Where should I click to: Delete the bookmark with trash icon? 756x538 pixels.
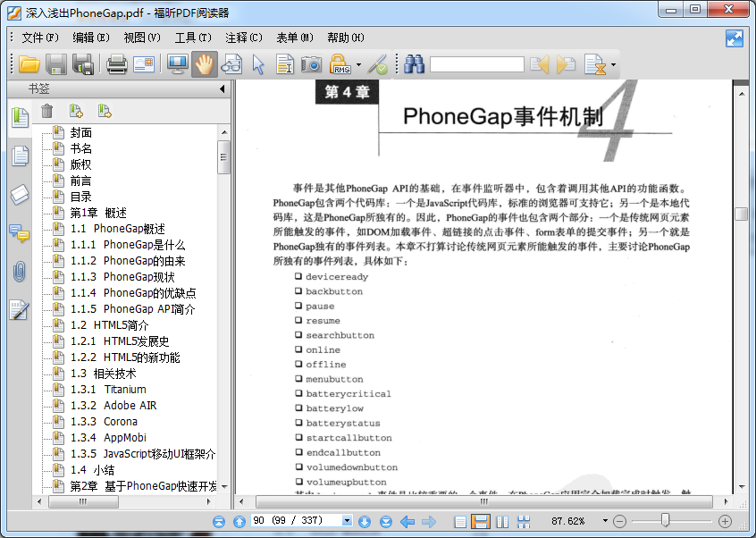[x=46, y=111]
